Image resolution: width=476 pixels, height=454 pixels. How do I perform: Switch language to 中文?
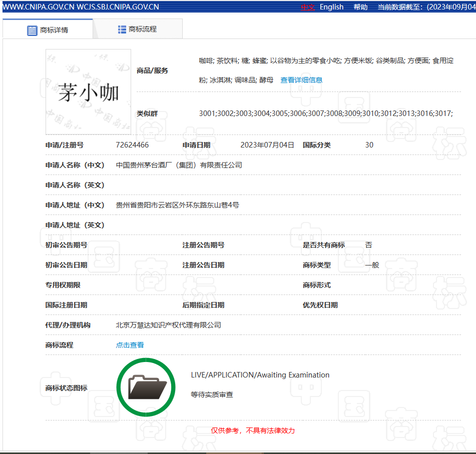307,7
